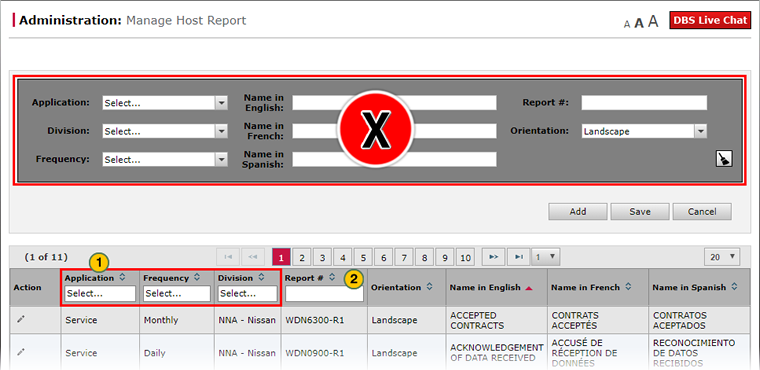Sort by Name in French arrows
The width and height of the screenshot is (760, 370).
(628, 287)
